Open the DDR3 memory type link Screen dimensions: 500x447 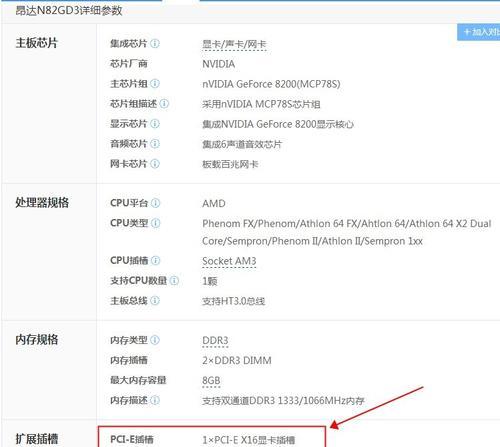(x=215, y=341)
